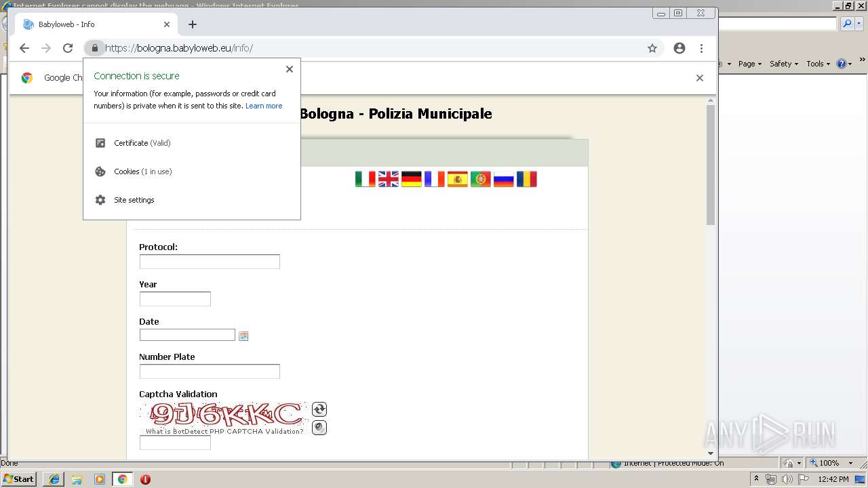The width and height of the screenshot is (868, 488).
Task: View the Certificate (Valid) details
Action: (192, 143)
